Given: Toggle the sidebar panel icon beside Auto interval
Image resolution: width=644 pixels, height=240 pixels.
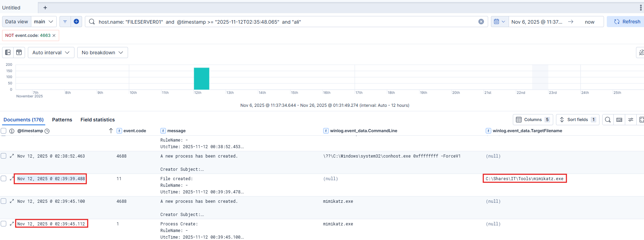Looking at the screenshot, I should [8, 53].
